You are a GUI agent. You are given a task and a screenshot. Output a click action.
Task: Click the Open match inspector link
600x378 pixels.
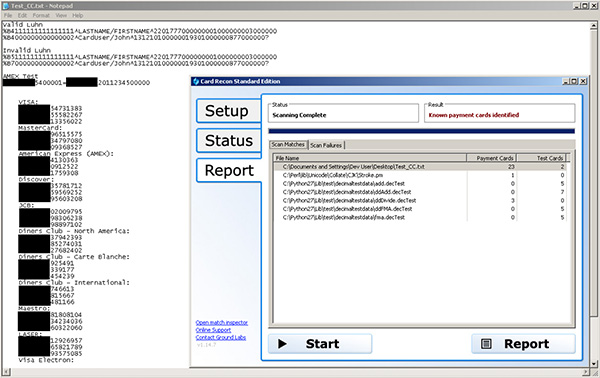(x=222, y=323)
